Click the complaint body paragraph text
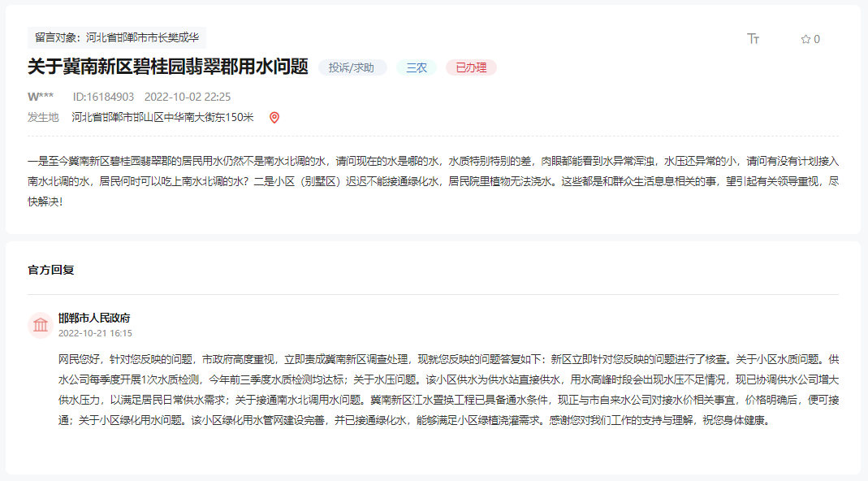Image resolution: width=868 pixels, height=481 pixels. [x=434, y=181]
